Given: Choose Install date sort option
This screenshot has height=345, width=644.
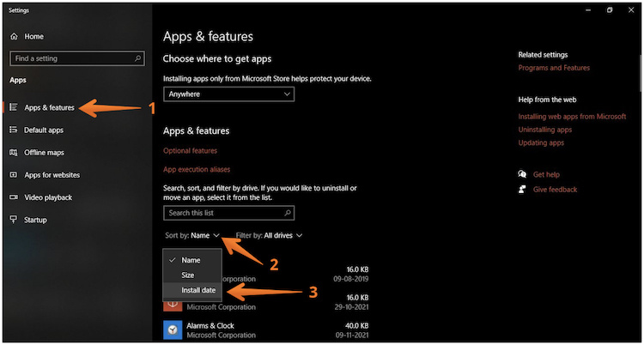Looking at the screenshot, I should click(197, 290).
